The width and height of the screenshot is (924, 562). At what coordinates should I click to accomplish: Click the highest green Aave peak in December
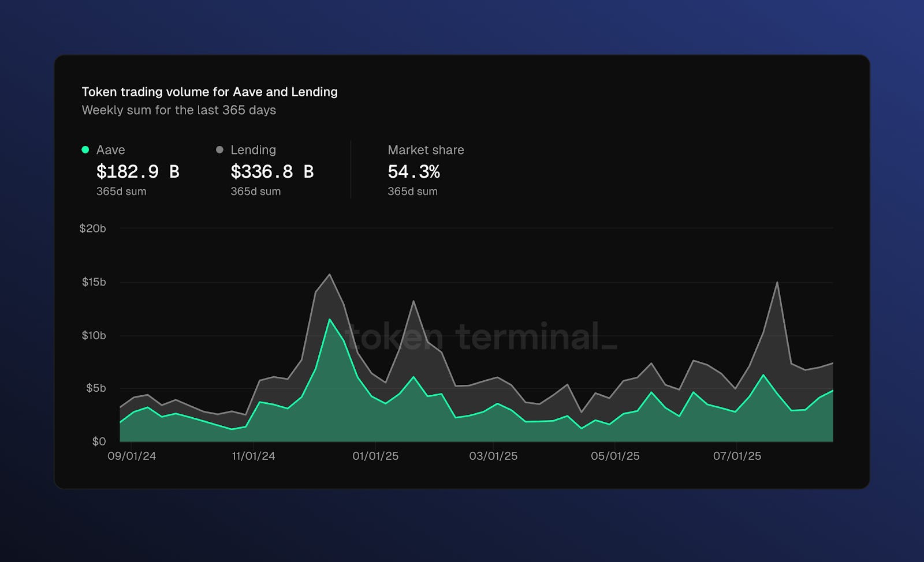point(329,319)
